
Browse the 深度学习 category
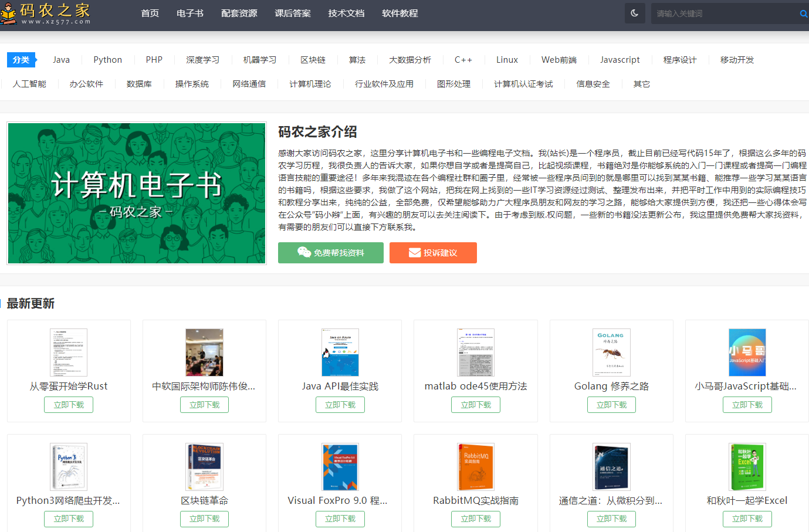coord(203,60)
